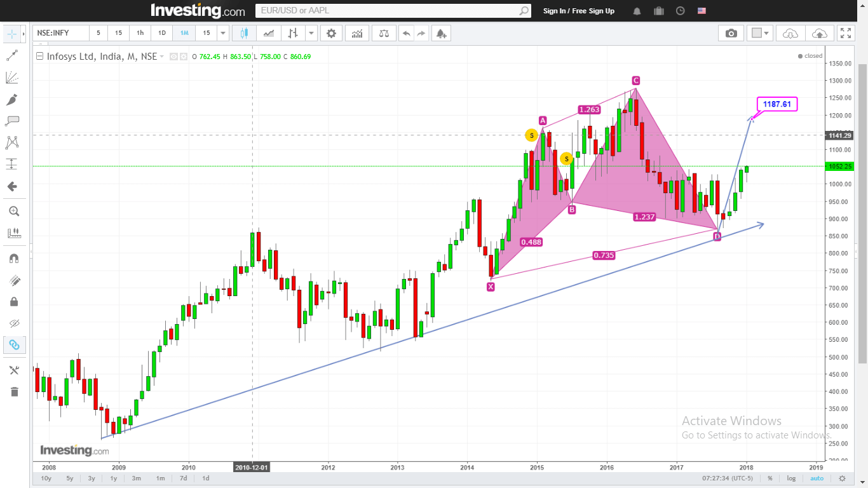Take a chart snapshot with camera
Viewport: 868px width, 488px height.
tap(731, 33)
